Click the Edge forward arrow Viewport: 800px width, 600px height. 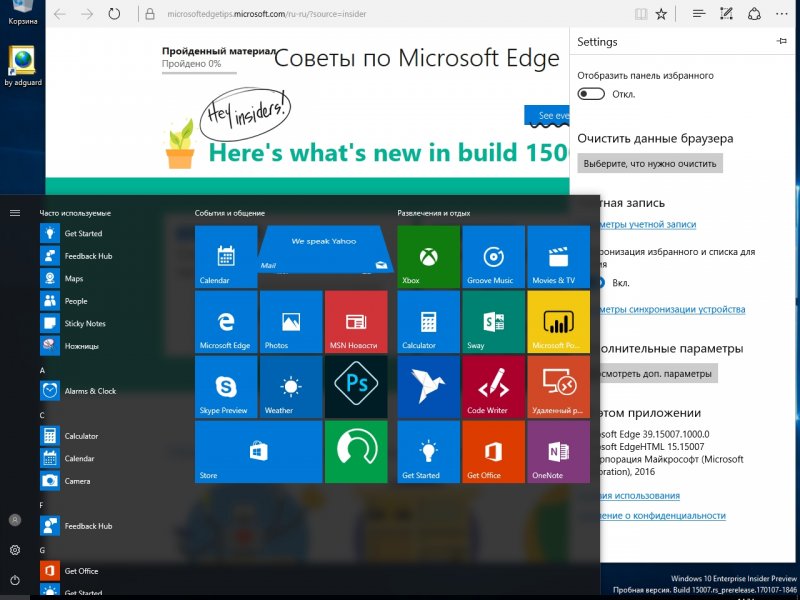pos(87,14)
